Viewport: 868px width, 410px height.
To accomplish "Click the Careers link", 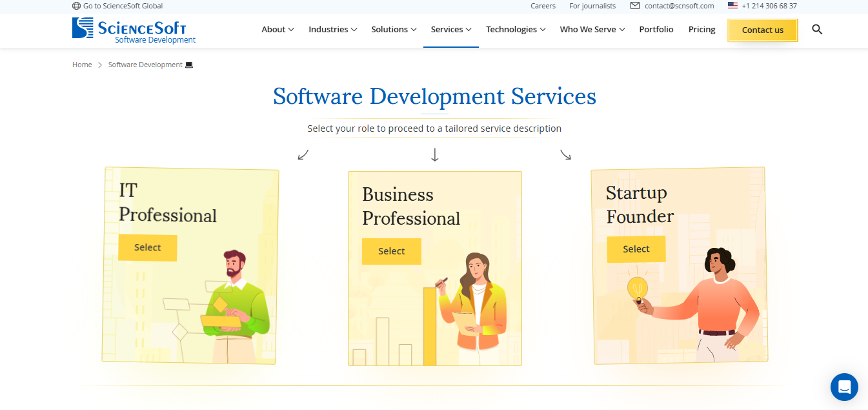I will tap(543, 6).
